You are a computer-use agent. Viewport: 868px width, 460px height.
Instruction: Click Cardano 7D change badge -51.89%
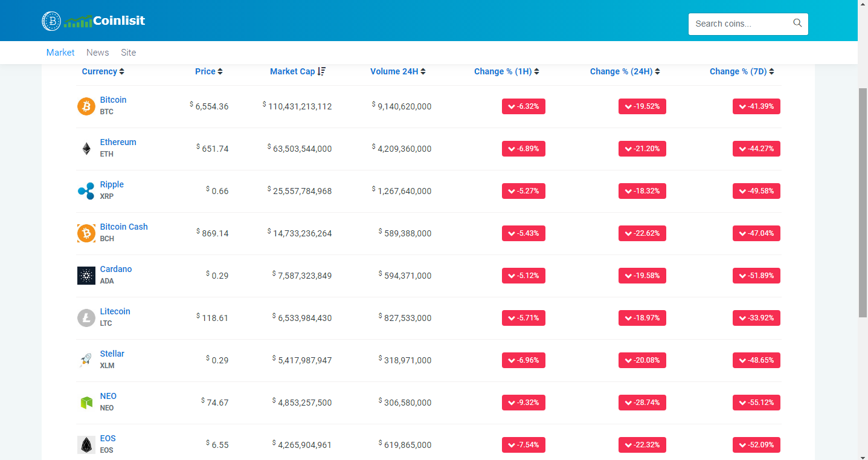[x=757, y=276]
